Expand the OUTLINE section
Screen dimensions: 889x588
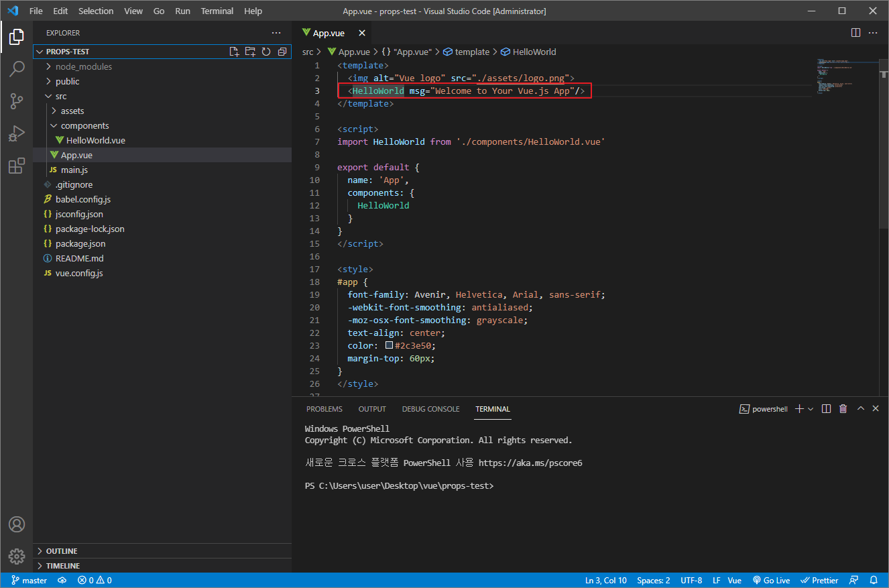click(x=162, y=551)
